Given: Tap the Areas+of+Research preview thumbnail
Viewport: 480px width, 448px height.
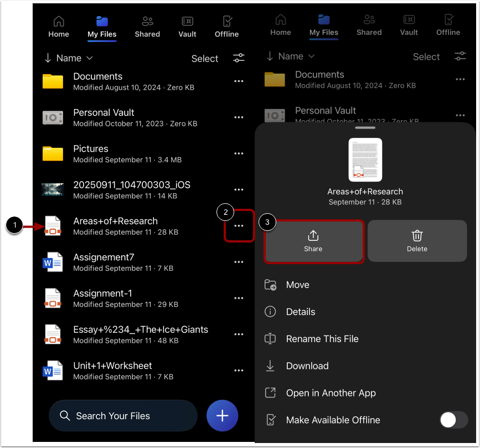Looking at the screenshot, I should click(365, 159).
